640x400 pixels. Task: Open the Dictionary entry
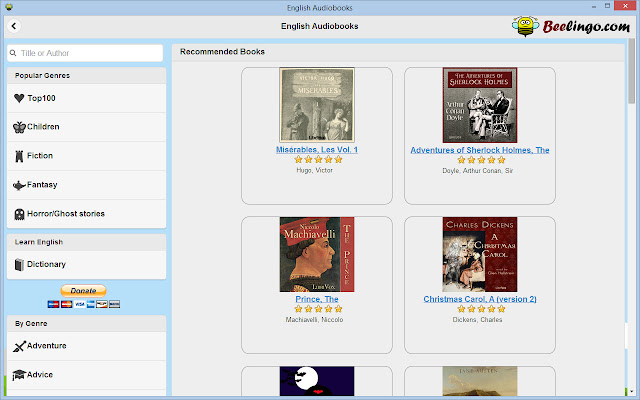87,264
